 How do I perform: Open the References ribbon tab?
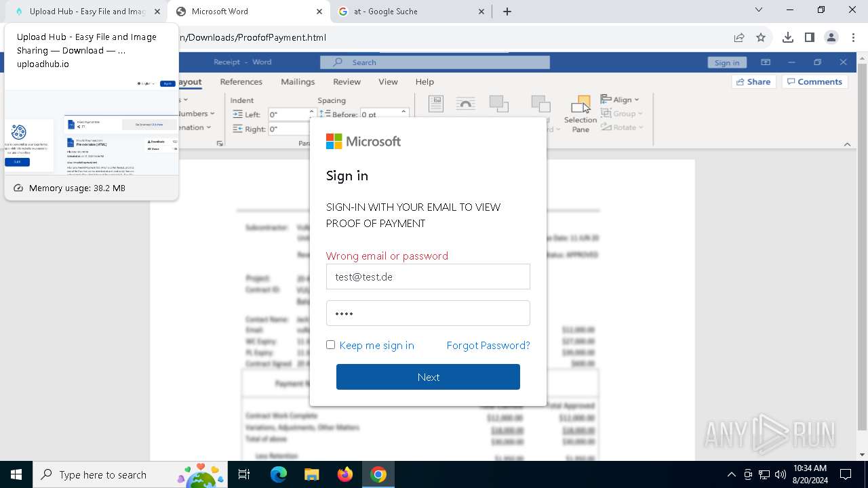pyautogui.click(x=241, y=81)
